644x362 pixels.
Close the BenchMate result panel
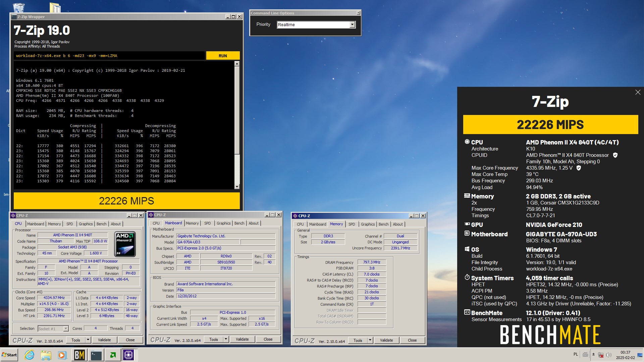638,92
